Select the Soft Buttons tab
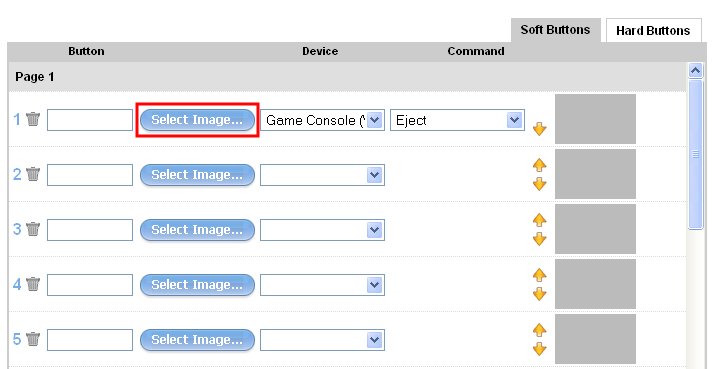Screen dimensions: 713x369 [555, 30]
